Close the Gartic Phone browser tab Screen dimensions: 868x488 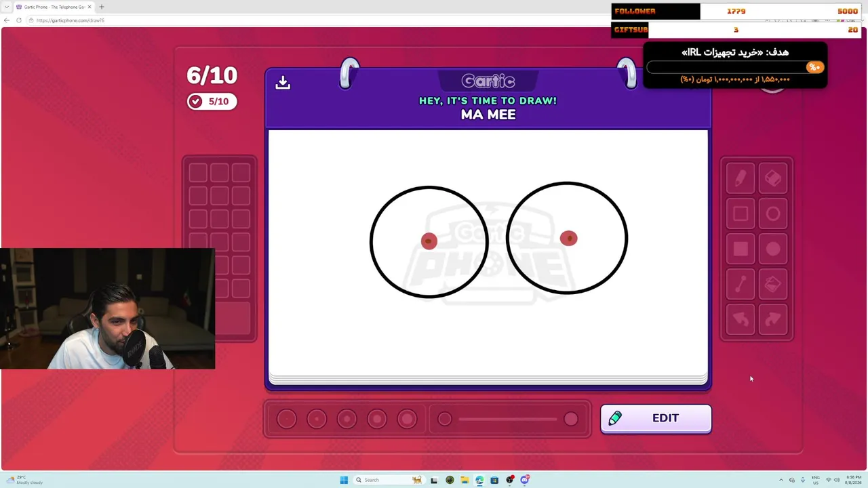(x=89, y=7)
